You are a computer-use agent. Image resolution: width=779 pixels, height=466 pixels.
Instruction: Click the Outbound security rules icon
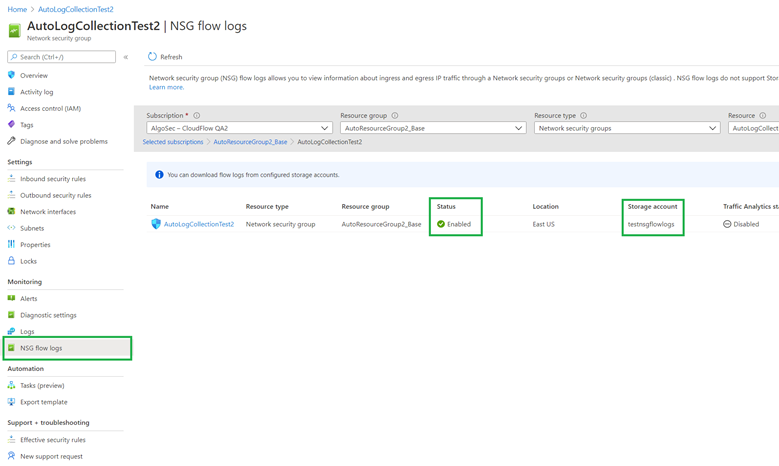click(x=11, y=195)
